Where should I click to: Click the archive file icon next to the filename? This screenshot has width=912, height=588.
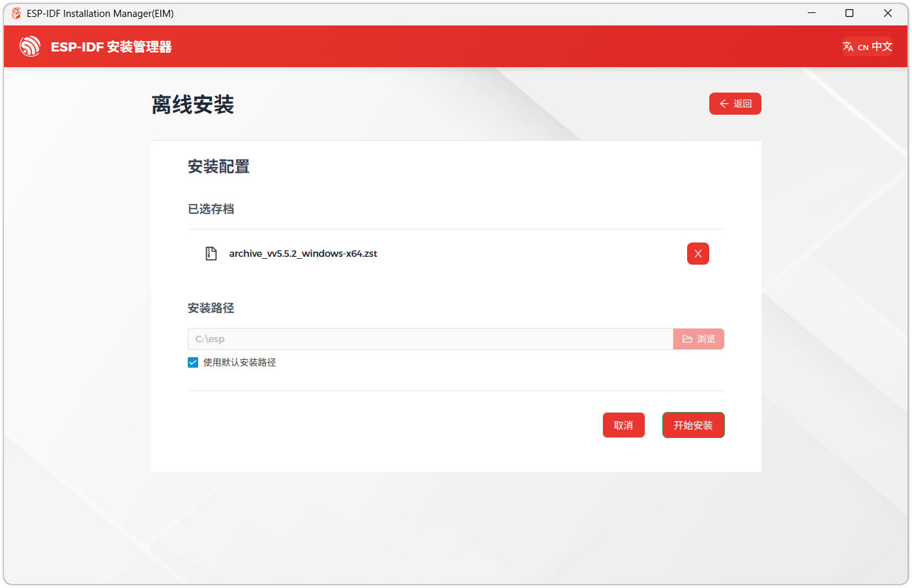click(211, 254)
